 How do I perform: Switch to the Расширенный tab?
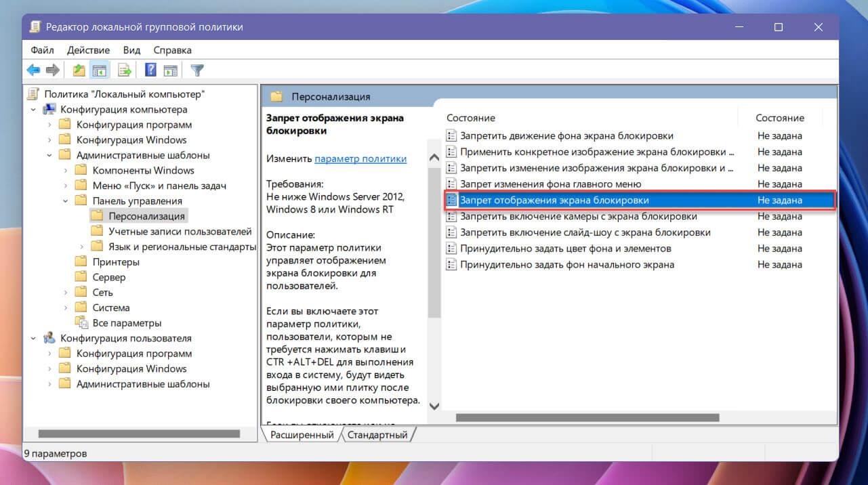302,435
